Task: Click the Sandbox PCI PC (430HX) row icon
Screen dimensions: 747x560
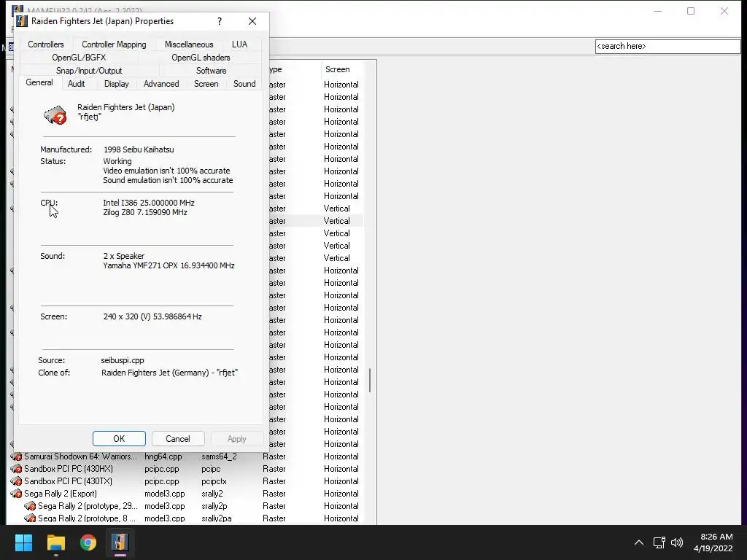Action: click(16, 469)
